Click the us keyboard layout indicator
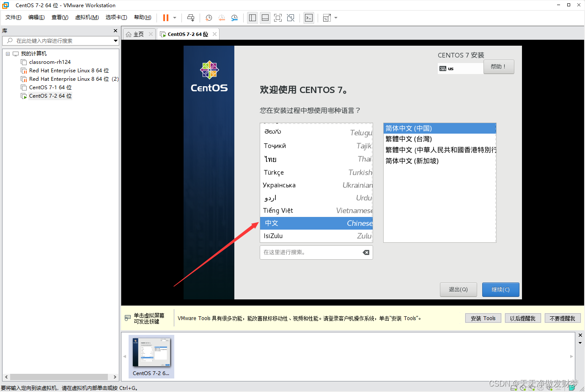 (460, 69)
